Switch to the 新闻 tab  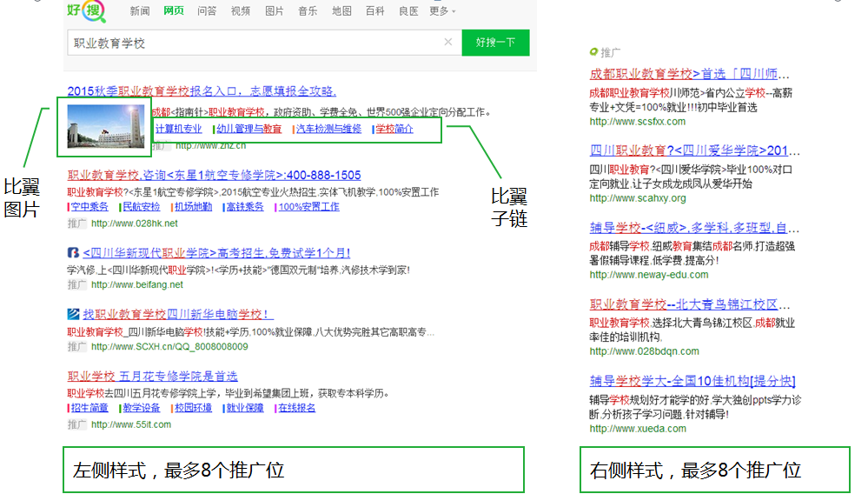point(140,11)
